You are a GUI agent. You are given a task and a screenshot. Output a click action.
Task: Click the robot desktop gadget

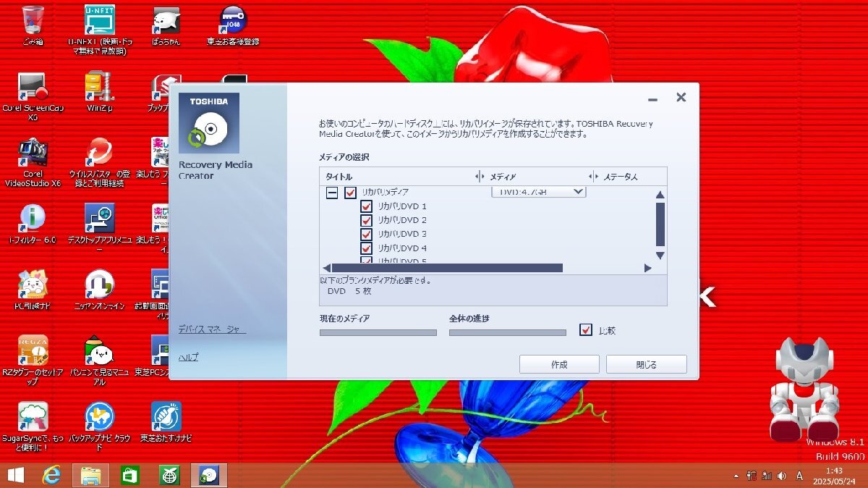pyautogui.click(x=805, y=389)
